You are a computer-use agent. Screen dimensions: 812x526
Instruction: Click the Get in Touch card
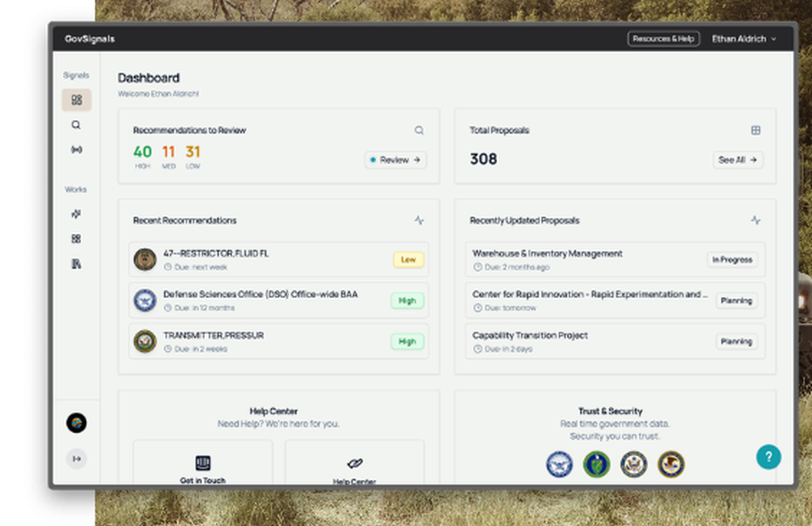pyautogui.click(x=203, y=463)
